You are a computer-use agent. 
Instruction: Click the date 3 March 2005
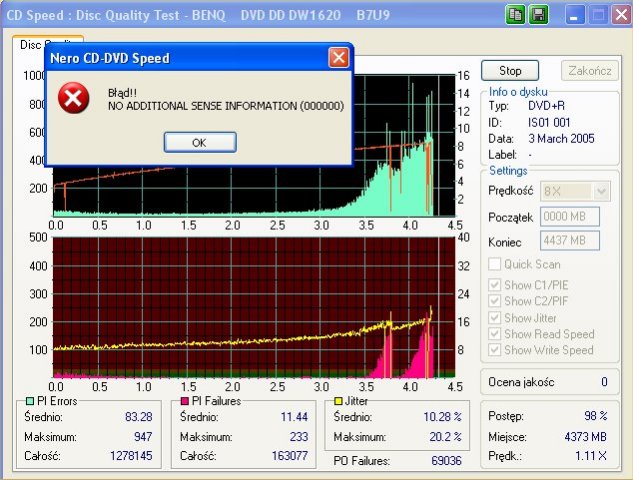(x=561, y=138)
